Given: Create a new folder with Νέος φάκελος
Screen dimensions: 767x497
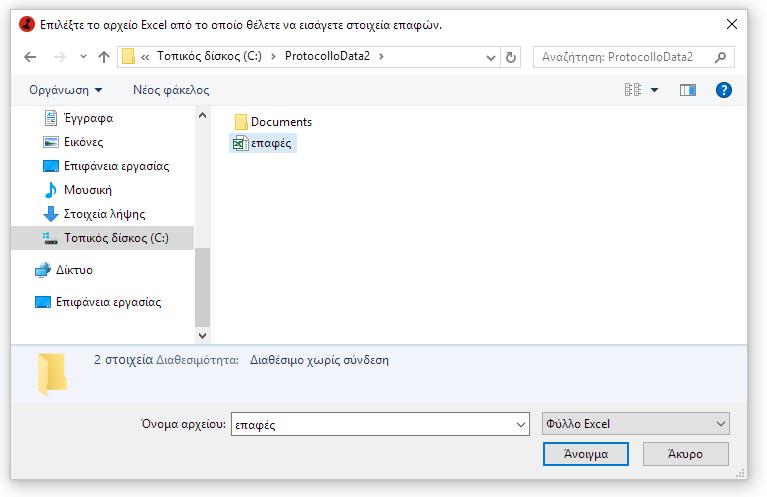Looking at the screenshot, I should [171, 90].
